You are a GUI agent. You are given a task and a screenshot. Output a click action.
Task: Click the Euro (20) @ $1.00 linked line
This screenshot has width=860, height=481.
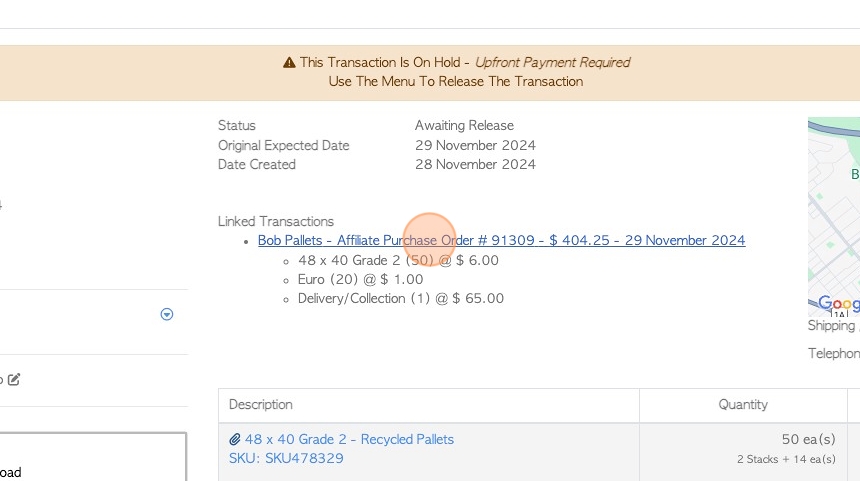click(x=360, y=279)
